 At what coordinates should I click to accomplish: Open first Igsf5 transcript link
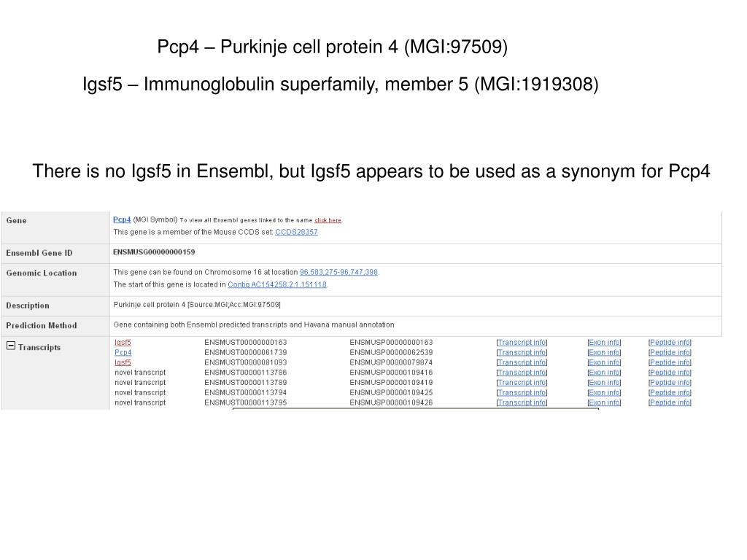click(x=123, y=343)
